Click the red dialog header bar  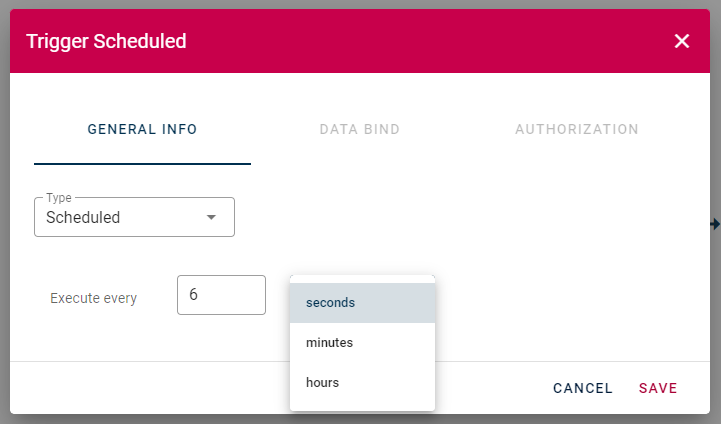[360, 41]
